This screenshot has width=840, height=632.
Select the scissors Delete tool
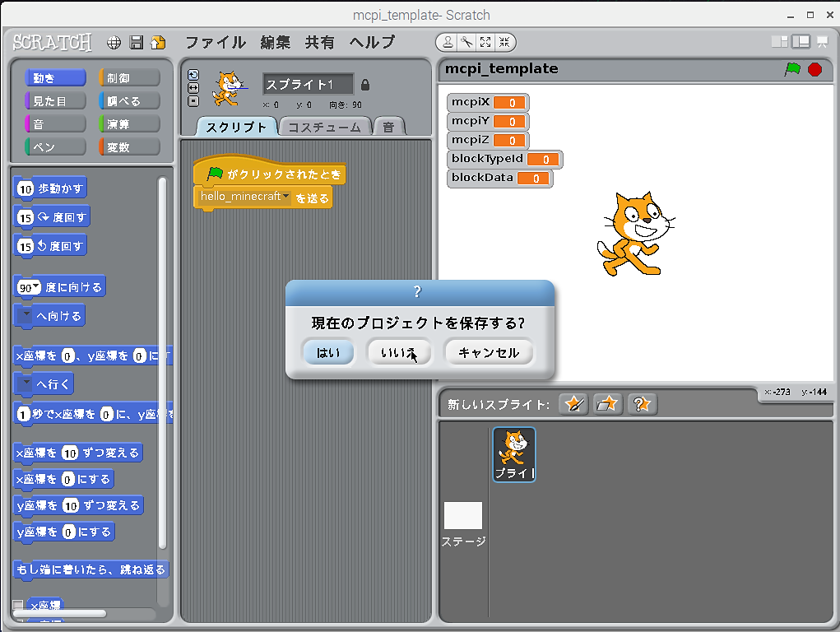(x=466, y=42)
